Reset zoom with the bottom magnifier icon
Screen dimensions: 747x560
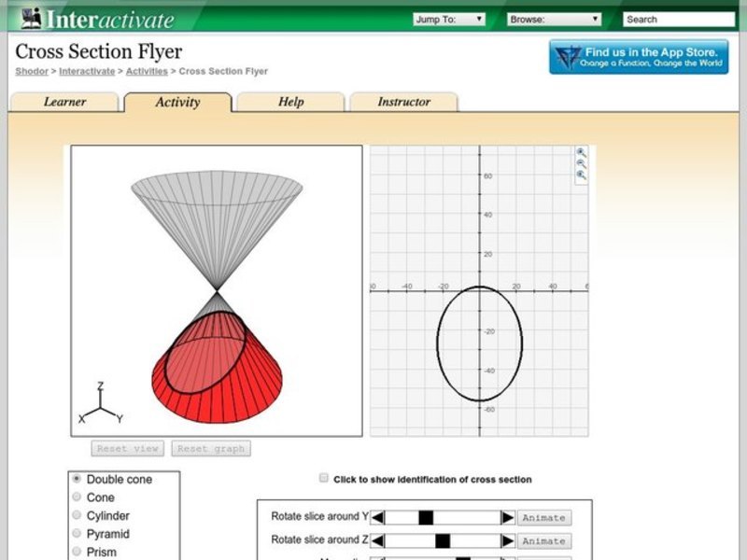581,175
